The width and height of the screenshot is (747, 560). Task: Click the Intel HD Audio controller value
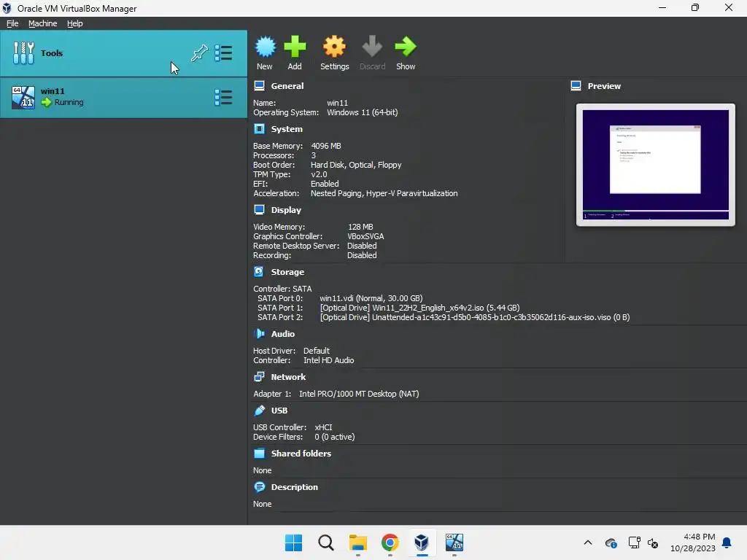pos(329,360)
